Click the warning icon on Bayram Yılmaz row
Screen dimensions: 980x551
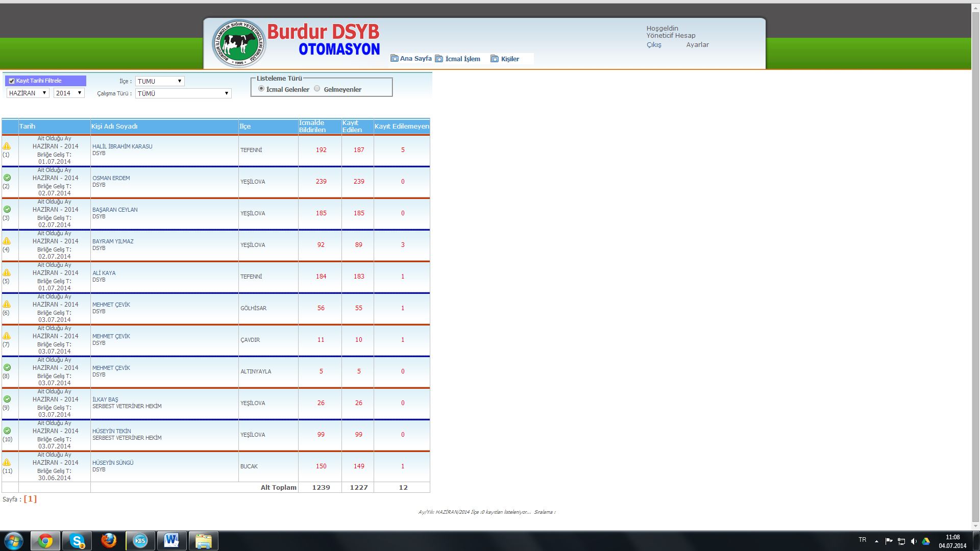click(7, 241)
